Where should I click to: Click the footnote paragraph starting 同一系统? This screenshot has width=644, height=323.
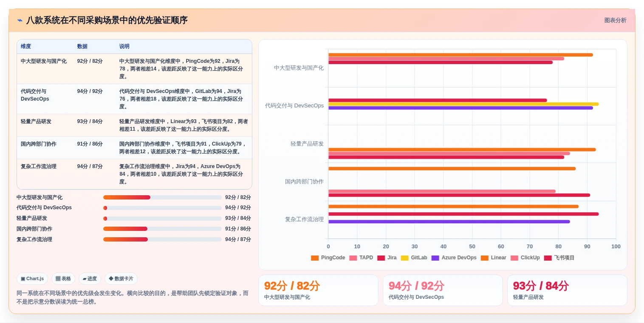pos(133,298)
